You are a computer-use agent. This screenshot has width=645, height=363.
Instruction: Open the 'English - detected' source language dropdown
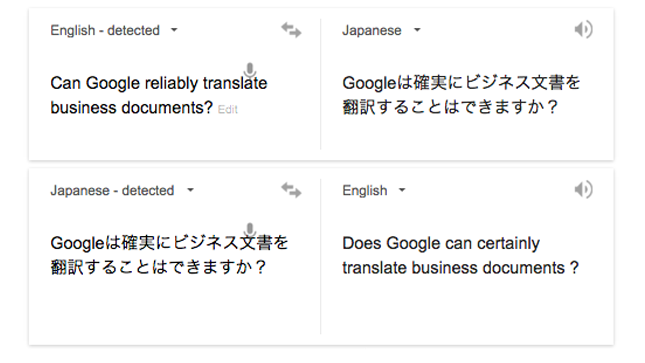coord(174,30)
